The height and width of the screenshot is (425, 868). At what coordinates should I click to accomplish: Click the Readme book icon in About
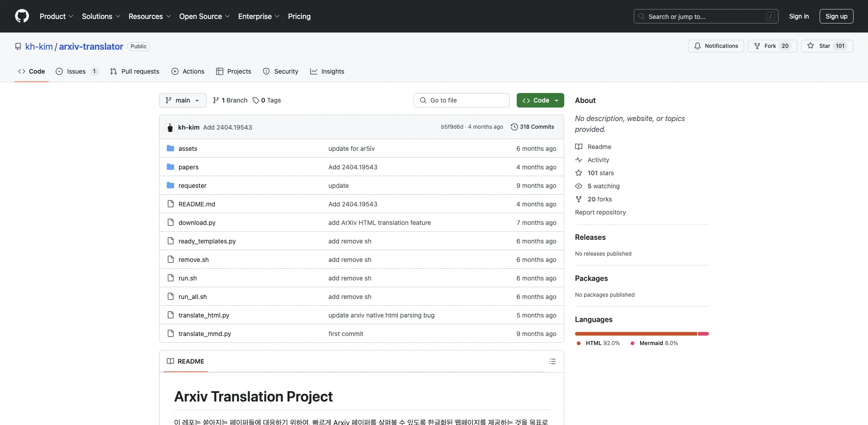(x=579, y=147)
